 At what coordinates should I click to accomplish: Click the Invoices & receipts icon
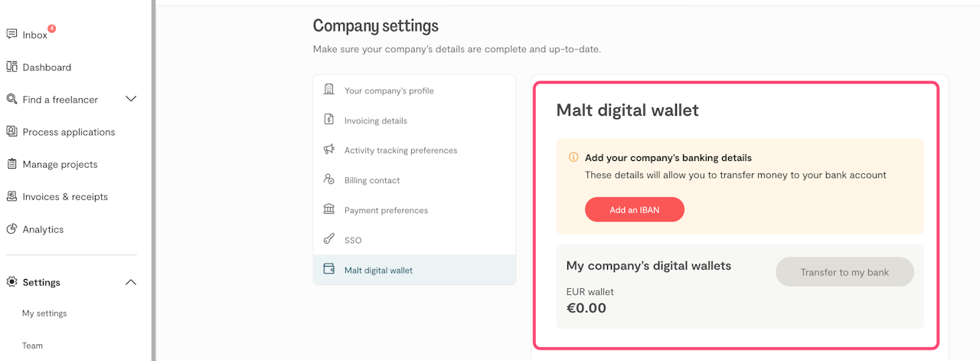click(11, 196)
